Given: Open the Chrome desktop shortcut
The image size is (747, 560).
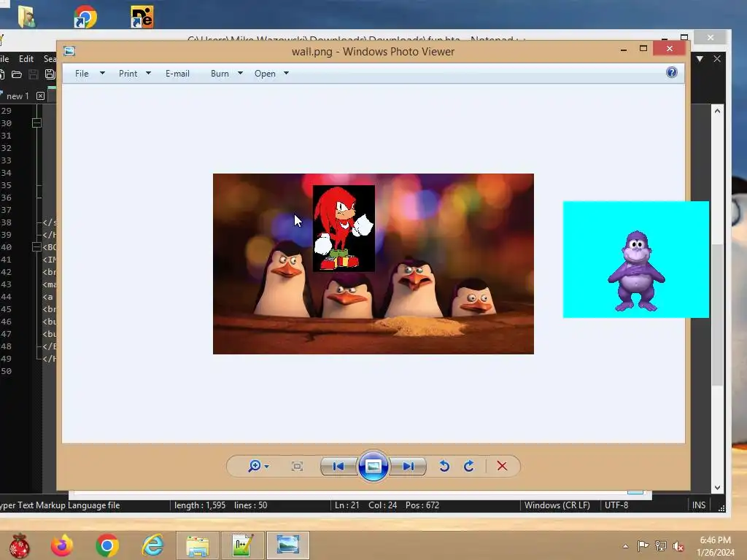Looking at the screenshot, I should tap(85, 17).
